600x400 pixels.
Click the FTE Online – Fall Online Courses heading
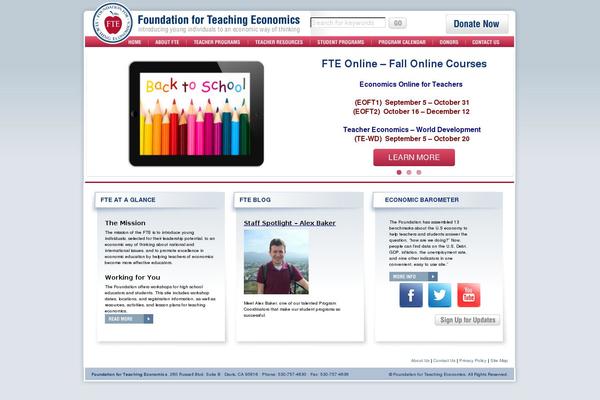point(404,64)
